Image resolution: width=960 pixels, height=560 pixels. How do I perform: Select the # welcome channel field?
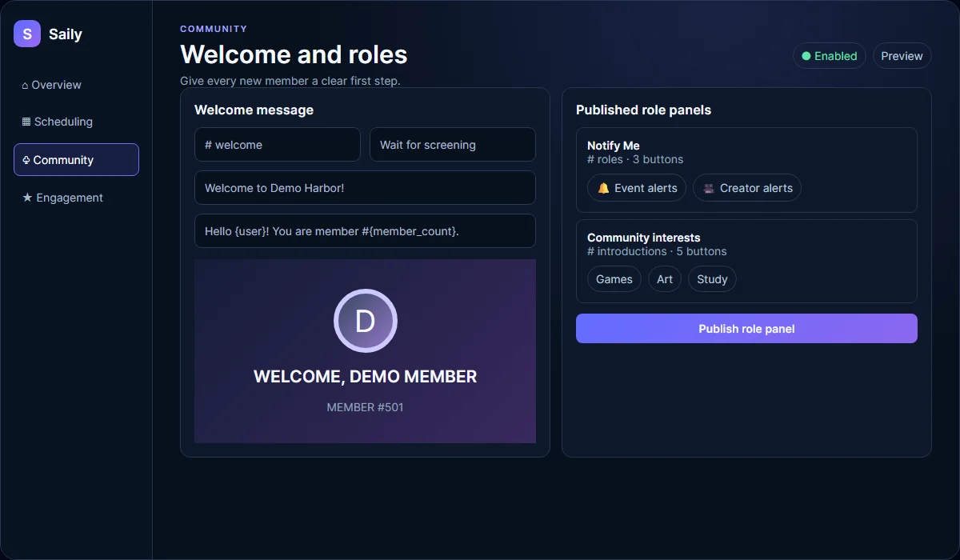coord(278,145)
